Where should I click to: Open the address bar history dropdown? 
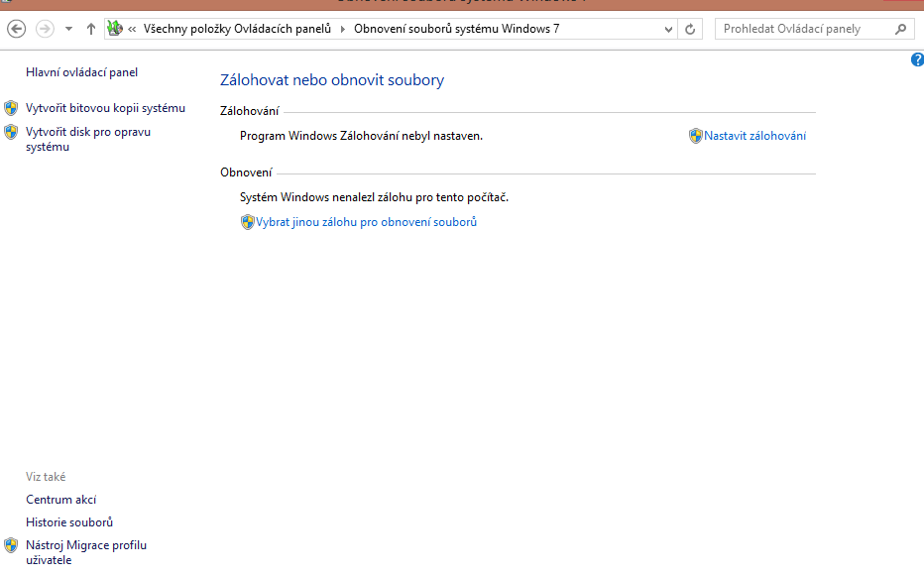point(668,29)
